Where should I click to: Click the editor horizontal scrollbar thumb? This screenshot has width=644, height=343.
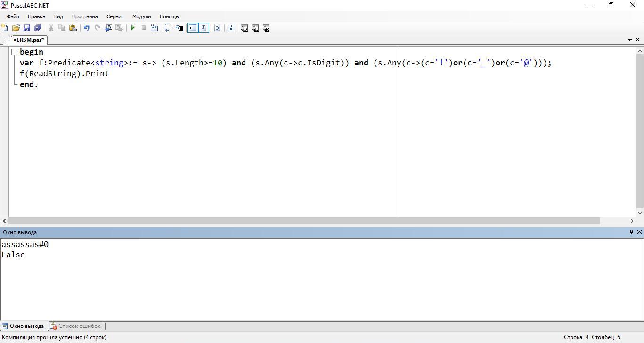tap(304, 221)
